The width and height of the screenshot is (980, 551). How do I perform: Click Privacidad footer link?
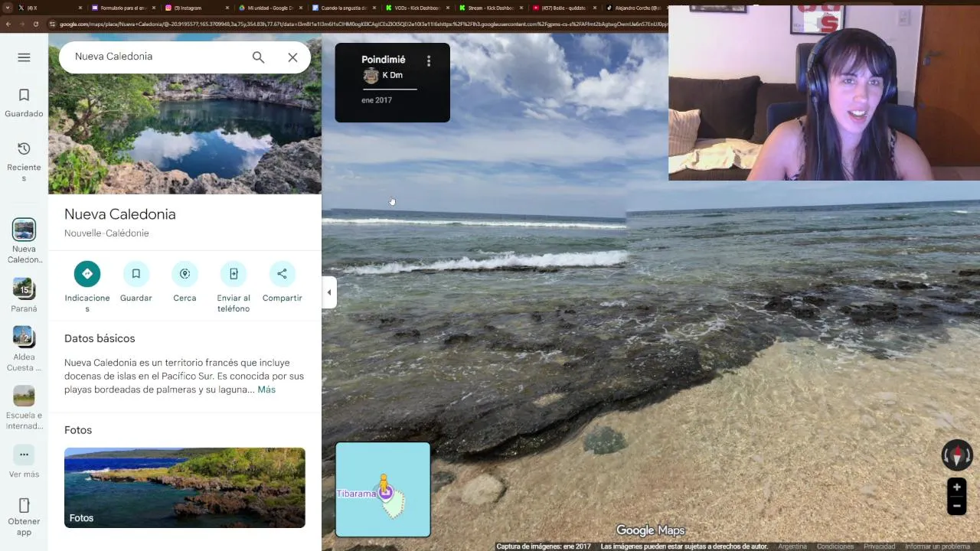[x=880, y=546]
